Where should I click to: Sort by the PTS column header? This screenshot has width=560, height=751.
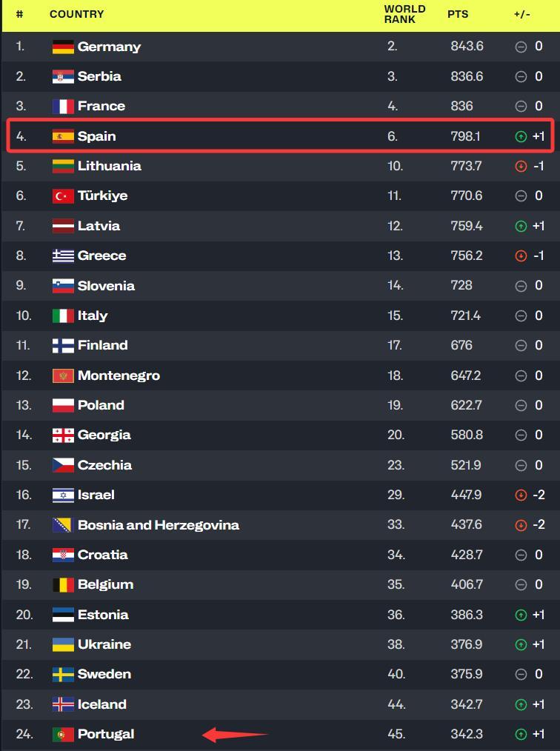tap(458, 14)
